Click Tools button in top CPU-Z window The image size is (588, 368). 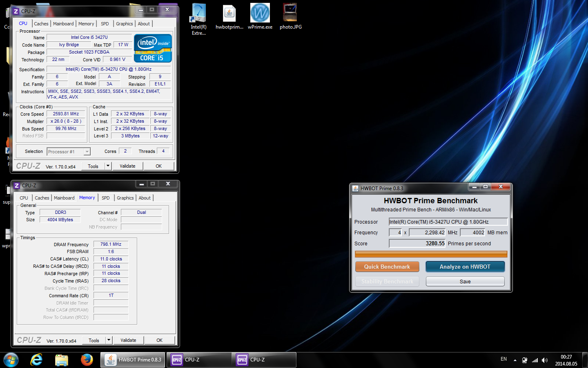coord(93,166)
